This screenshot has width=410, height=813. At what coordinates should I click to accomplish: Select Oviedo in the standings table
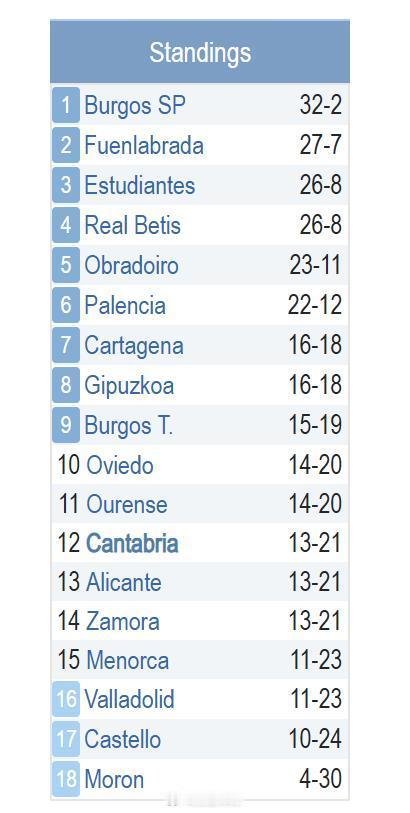pyautogui.click(x=120, y=465)
